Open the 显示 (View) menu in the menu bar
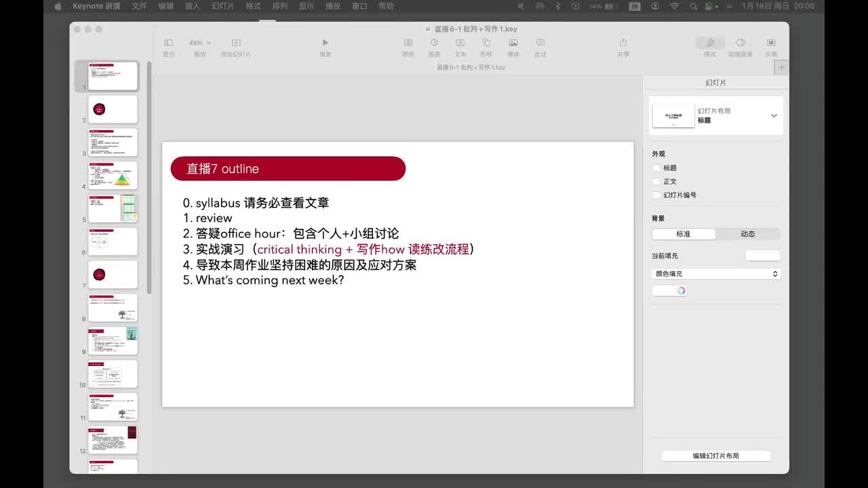Viewport: 868px width, 488px height. click(x=307, y=6)
